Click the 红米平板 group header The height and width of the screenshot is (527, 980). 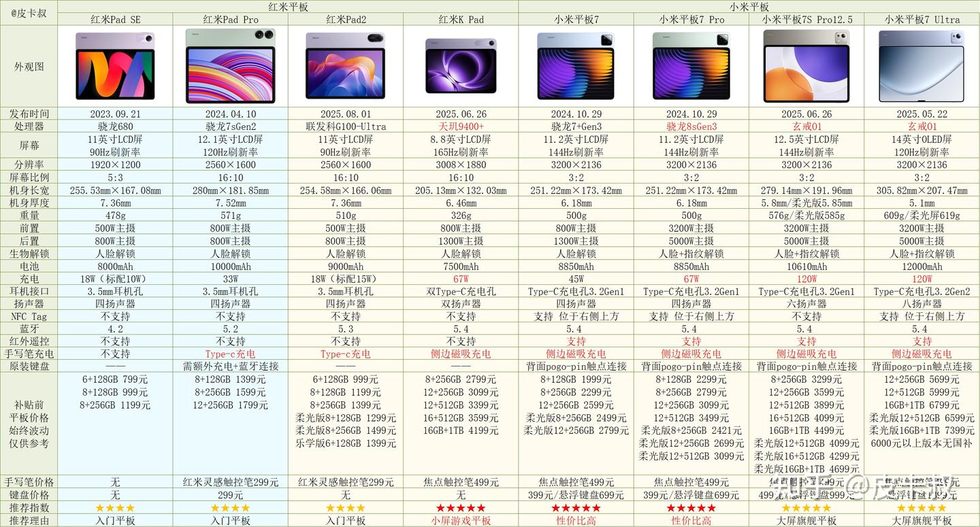point(288,7)
